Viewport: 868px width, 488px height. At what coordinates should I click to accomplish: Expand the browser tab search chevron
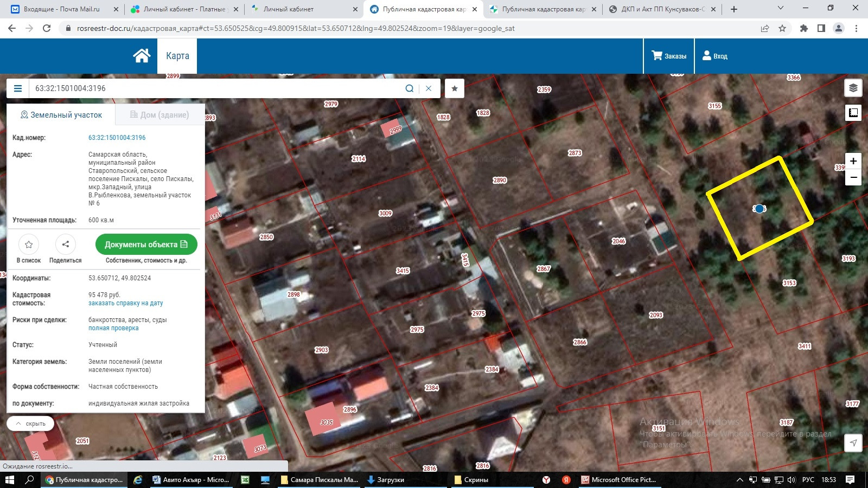(x=781, y=9)
